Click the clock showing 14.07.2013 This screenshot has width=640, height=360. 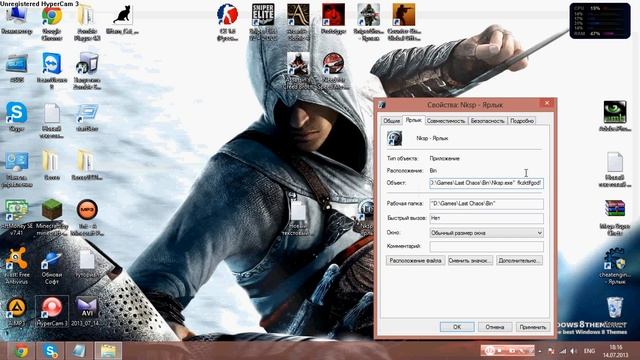[616, 351]
